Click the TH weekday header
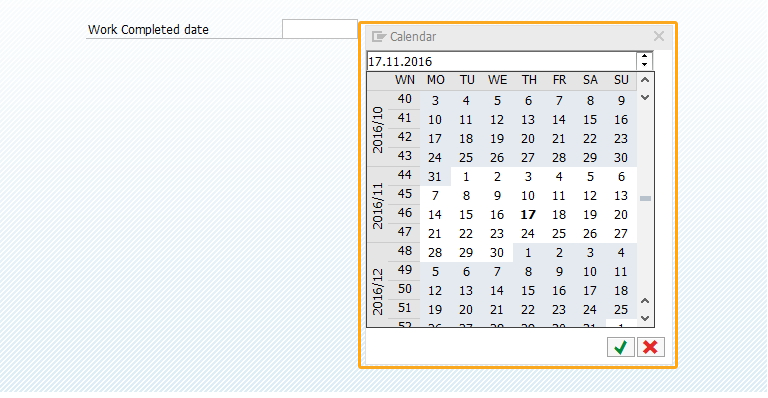The width and height of the screenshot is (768, 398). [x=528, y=80]
